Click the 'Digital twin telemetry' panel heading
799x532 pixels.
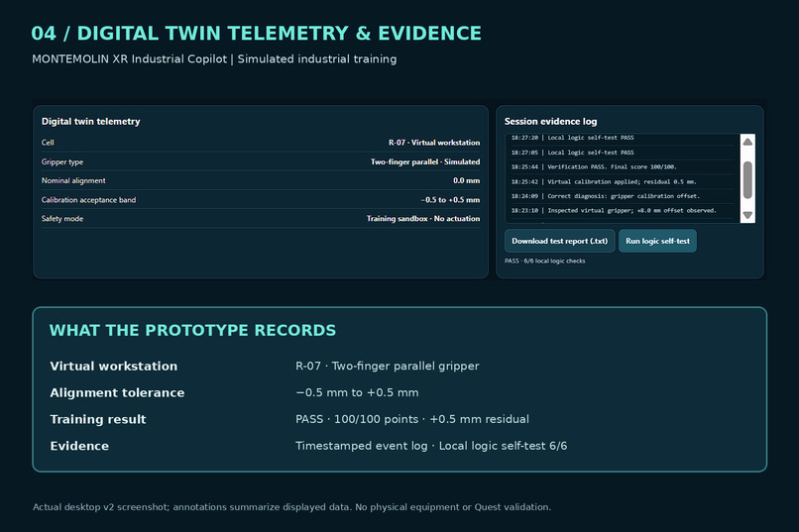click(90, 121)
